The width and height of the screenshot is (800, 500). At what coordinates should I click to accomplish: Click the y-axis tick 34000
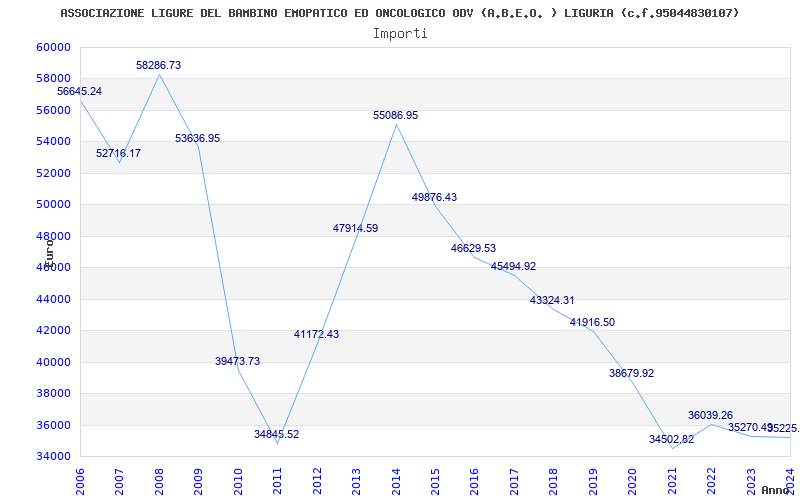[53, 456]
